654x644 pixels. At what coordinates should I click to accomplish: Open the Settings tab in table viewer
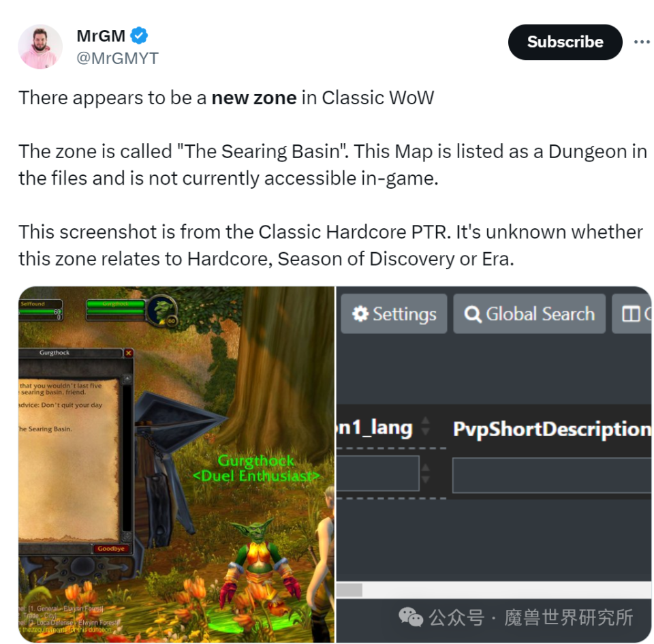(394, 313)
